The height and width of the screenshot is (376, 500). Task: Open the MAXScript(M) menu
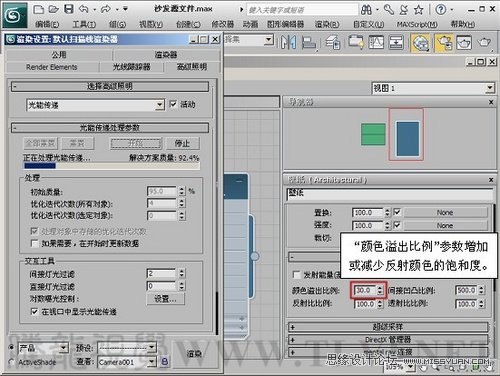pyautogui.click(x=417, y=24)
